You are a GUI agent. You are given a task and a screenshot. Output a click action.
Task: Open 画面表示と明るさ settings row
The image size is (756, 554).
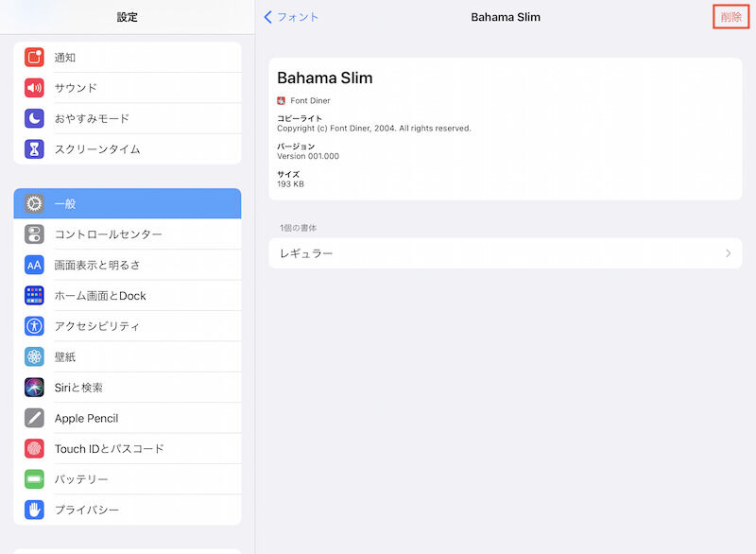[128, 265]
